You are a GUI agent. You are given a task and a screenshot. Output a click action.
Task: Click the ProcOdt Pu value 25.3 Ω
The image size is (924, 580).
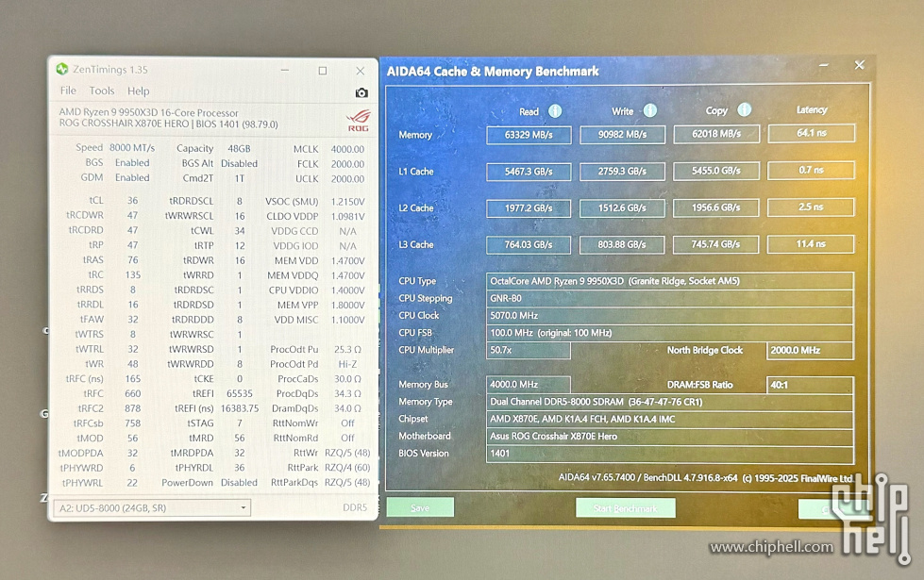point(347,349)
